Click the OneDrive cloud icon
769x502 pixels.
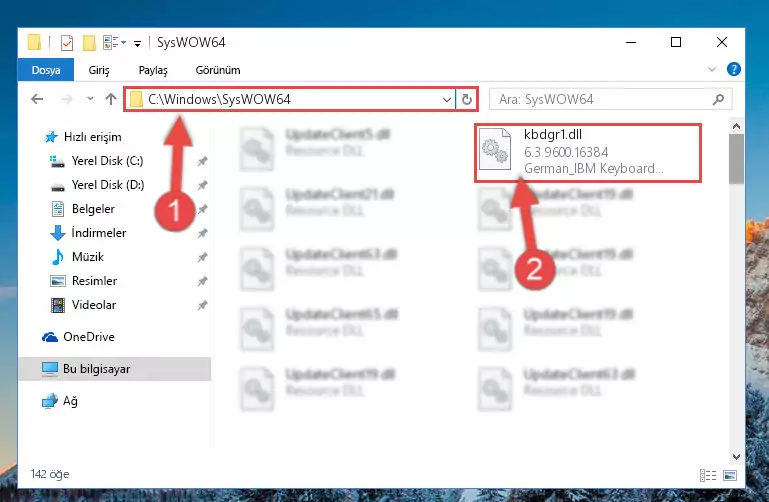[x=50, y=337]
